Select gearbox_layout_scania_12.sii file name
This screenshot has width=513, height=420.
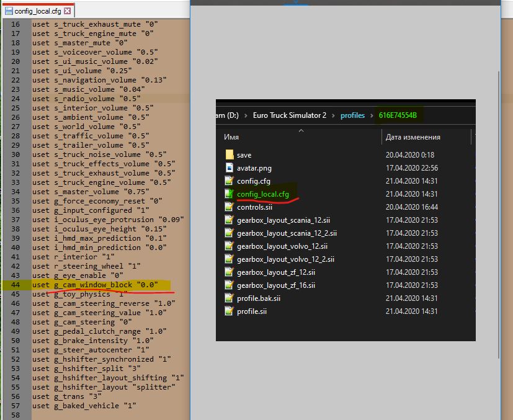tap(283, 220)
